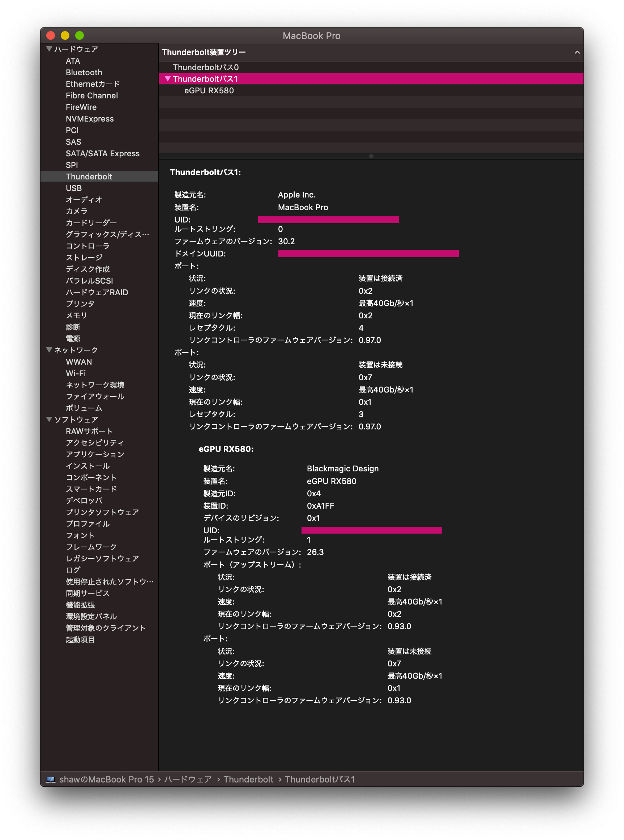624x840 pixels.
Task: Select プロファイル sidebar item
Action: [x=87, y=524]
